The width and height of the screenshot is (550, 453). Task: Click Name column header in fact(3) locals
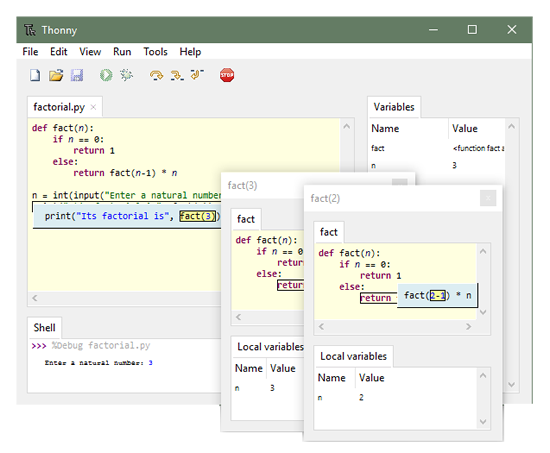(x=249, y=368)
